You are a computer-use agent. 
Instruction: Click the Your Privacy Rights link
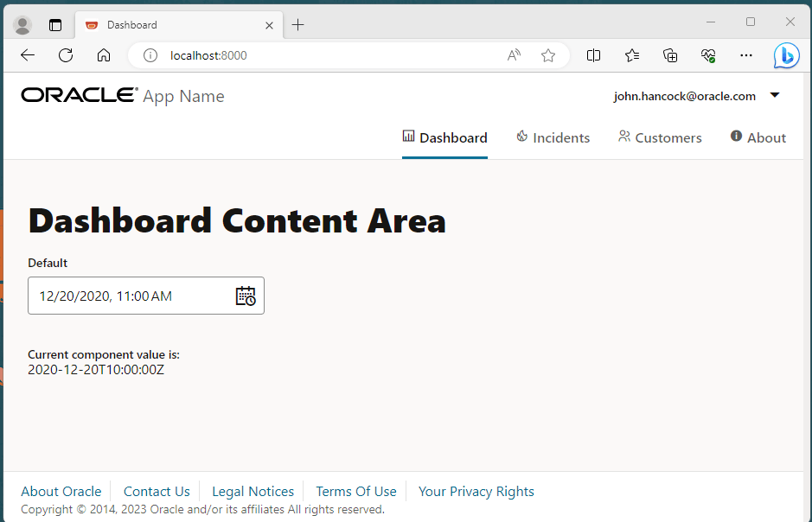(x=476, y=491)
